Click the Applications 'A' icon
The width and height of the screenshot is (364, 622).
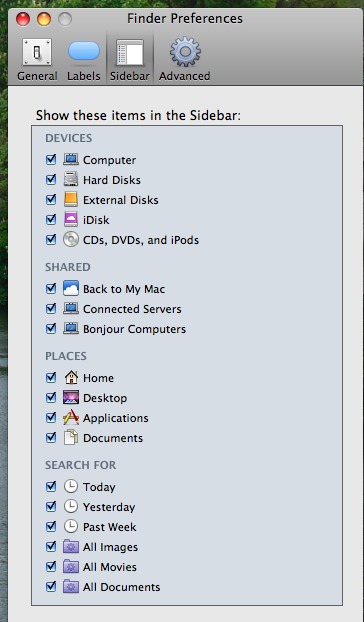[x=71, y=418]
